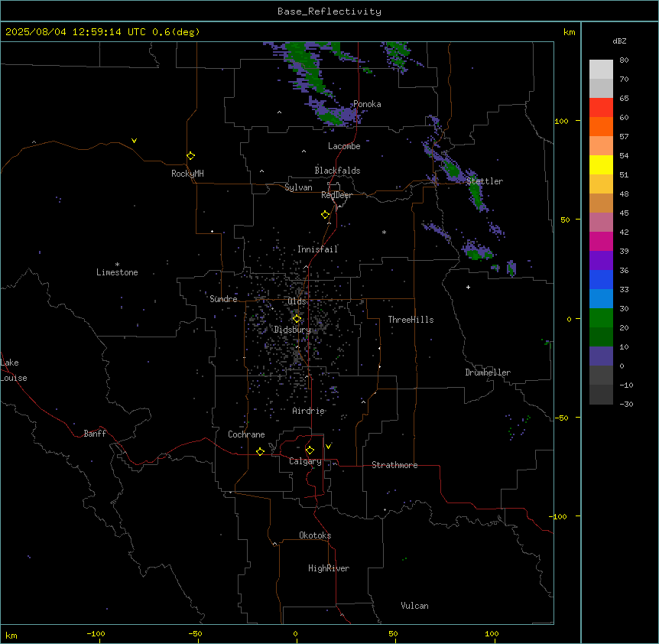Viewport: 659px width, 644px height.
Task: Click the white asterisk above the Limestone label
Action: click(x=117, y=265)
